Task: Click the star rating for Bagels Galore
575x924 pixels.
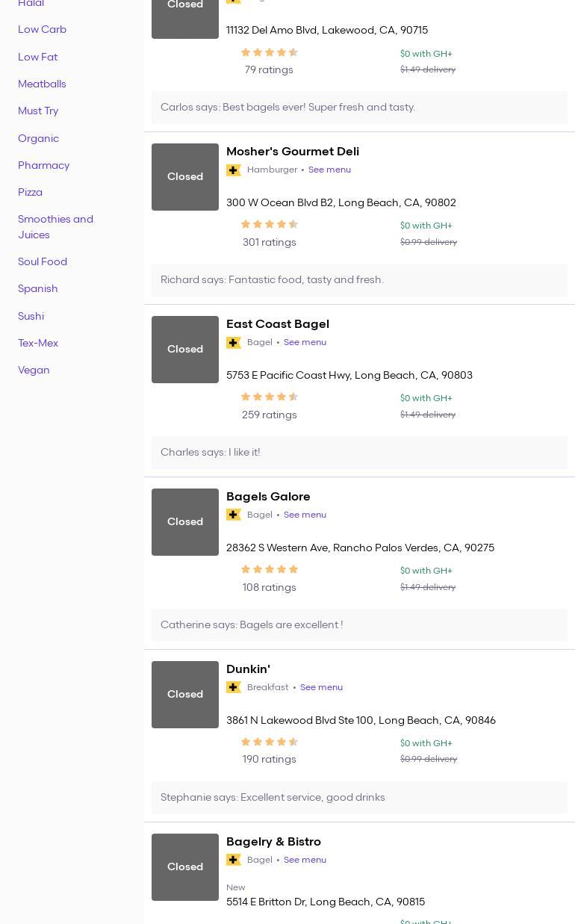Action: pyautogui.click(x=269, y=570)
